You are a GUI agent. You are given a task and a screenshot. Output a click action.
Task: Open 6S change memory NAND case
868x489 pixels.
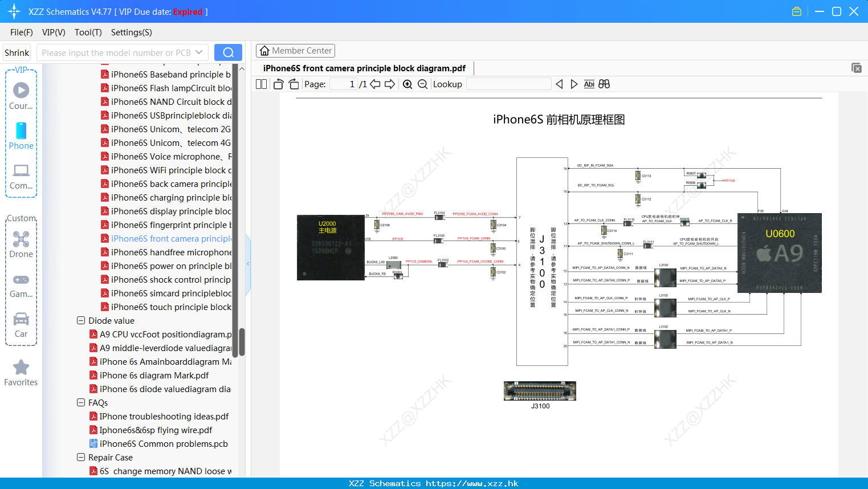tap(160, 471)
